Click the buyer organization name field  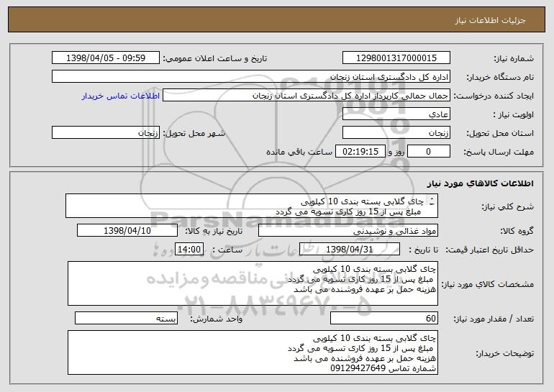pos(251,77)
